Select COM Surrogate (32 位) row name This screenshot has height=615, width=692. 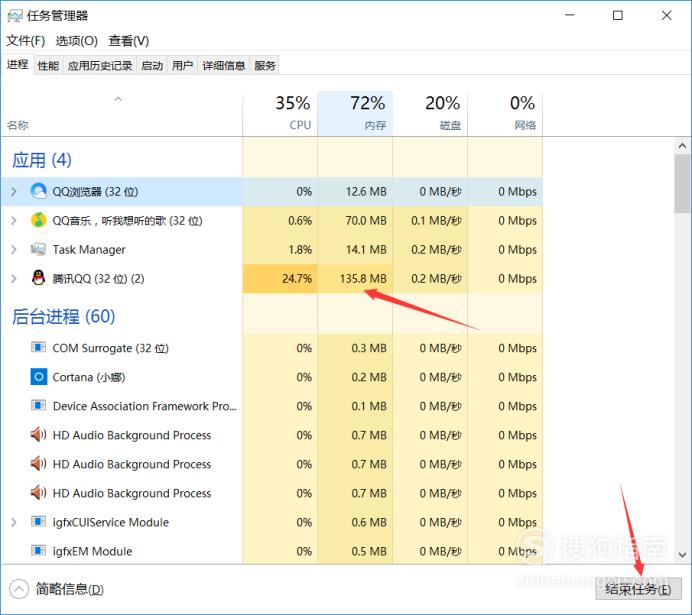[110, 348]
